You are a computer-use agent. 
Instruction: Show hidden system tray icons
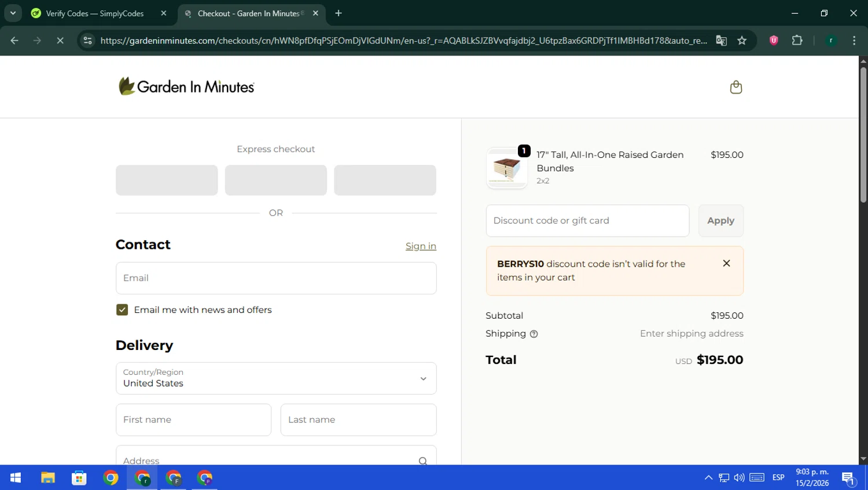(708, 478)
